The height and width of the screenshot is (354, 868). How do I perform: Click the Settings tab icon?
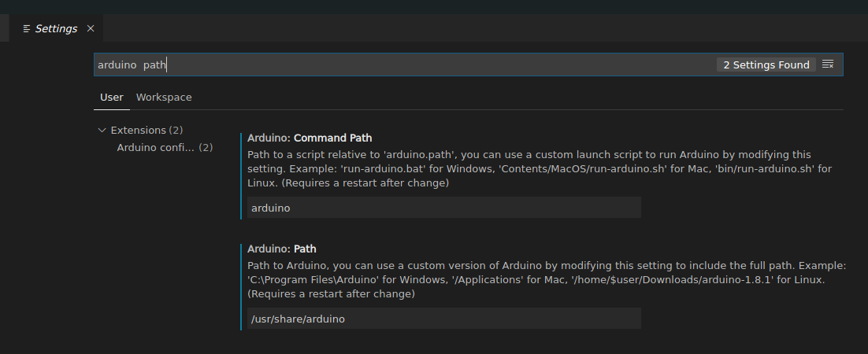(x=27, y=29)
